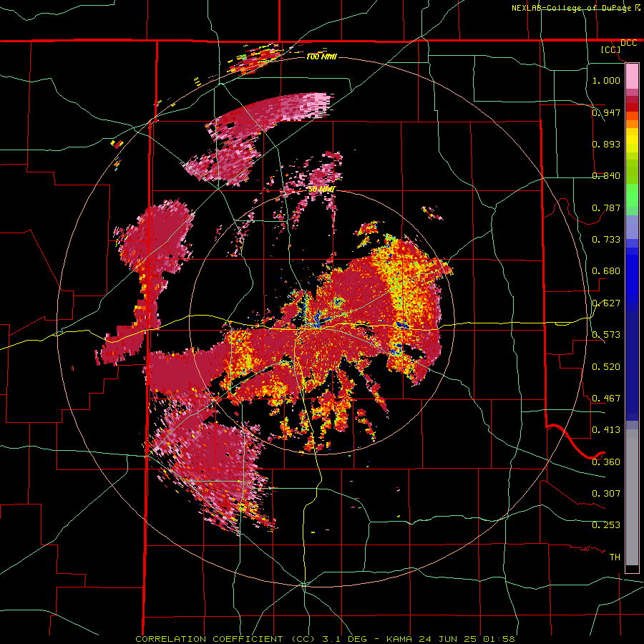Click the Correlation Coefficient caption at bottom
The height and width of the screenshot is (644, 644).
click(325, 639)
